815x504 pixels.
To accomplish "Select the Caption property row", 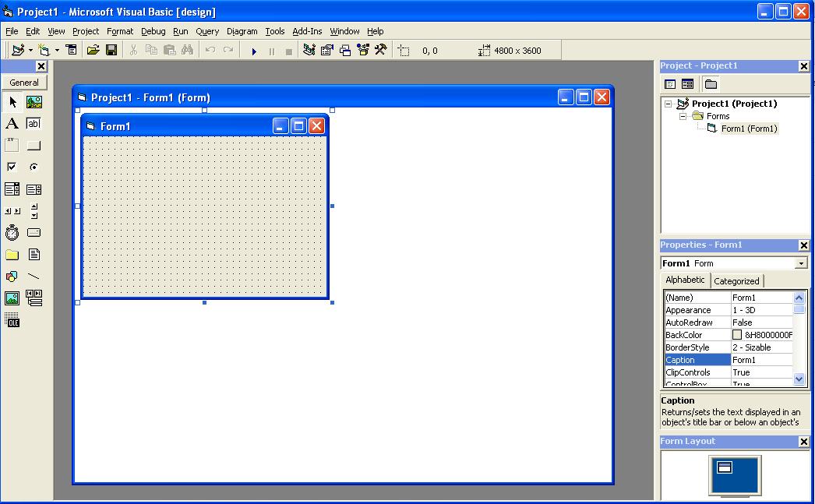I will coord(729,360).
